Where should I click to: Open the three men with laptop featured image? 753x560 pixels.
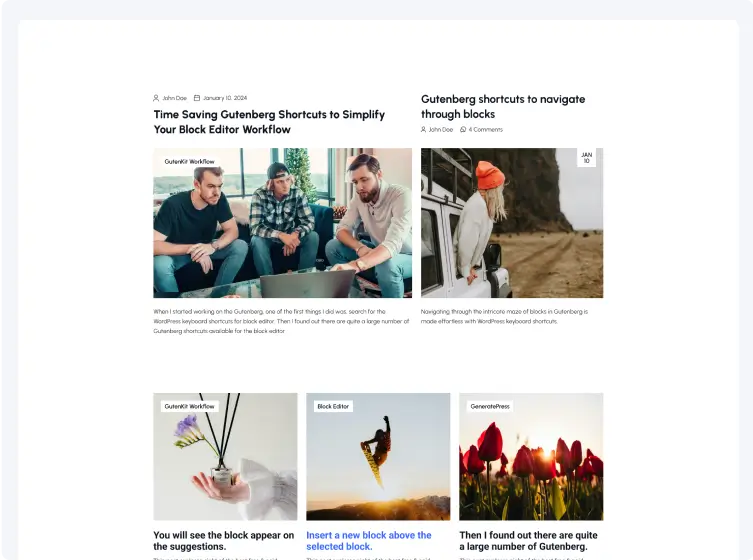[x=282, y=223]
